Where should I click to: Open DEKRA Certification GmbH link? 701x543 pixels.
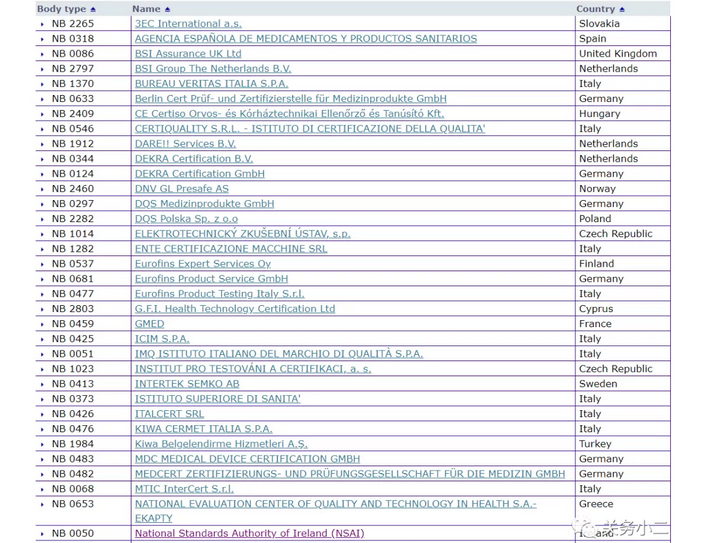pos(200,174)
